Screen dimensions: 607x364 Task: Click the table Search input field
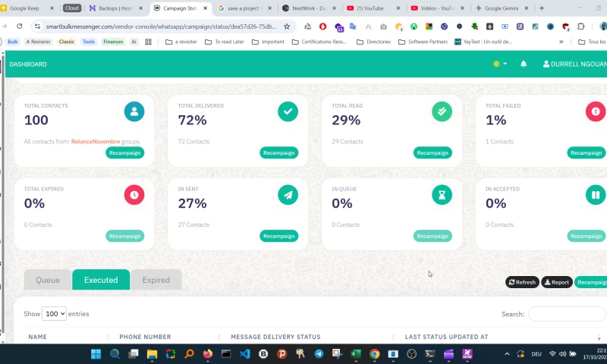coord(565,314)
